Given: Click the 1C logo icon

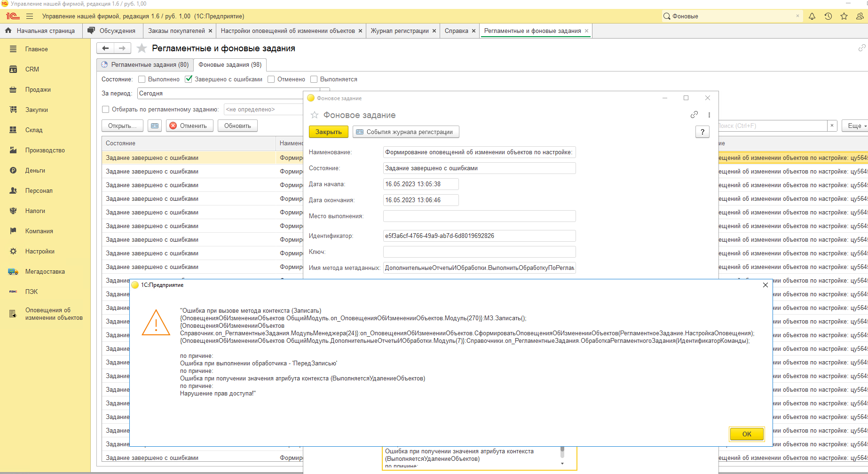Looking at the screenshot, I should [x=13, y=16].
